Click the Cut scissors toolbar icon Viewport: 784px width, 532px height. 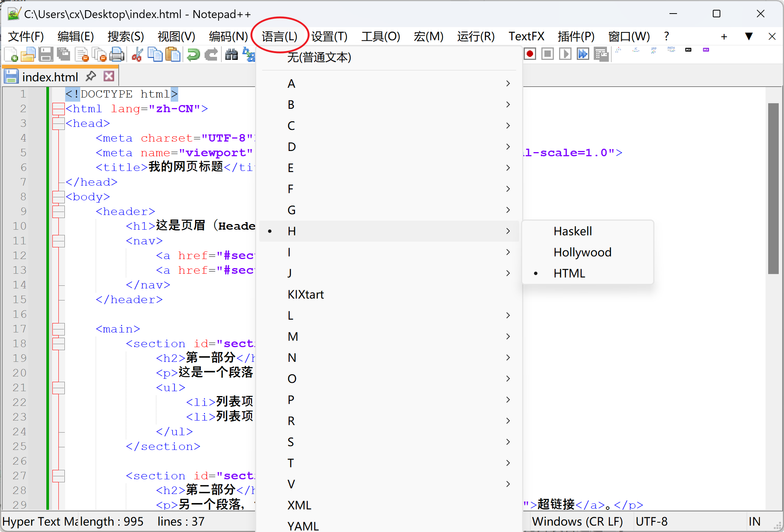pos(137,55)
